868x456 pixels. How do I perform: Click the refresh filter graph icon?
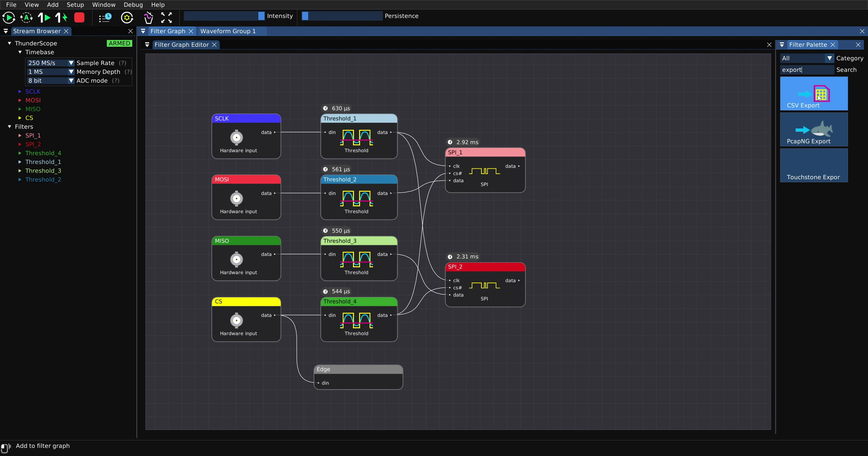point(127,18)
